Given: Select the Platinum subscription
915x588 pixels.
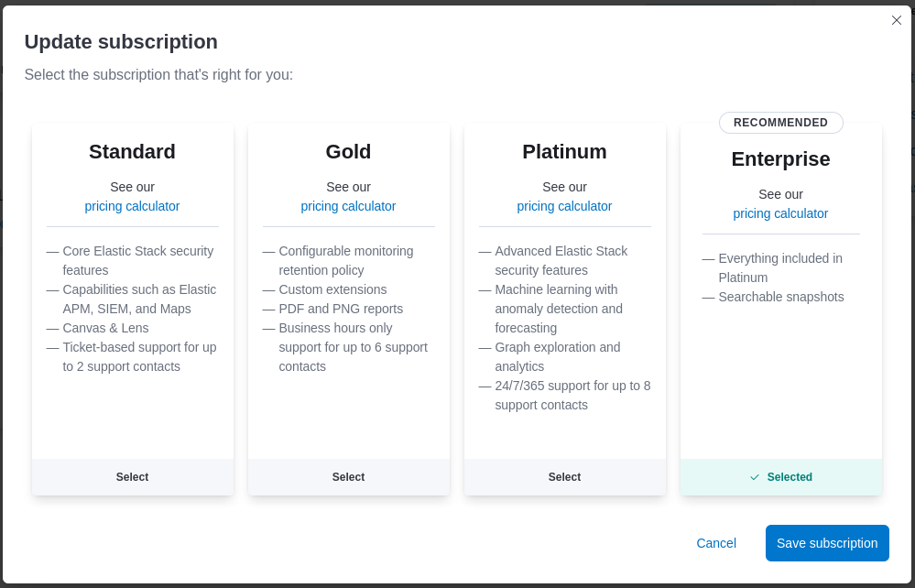Looking at the screenshot, I should point(564,477).
